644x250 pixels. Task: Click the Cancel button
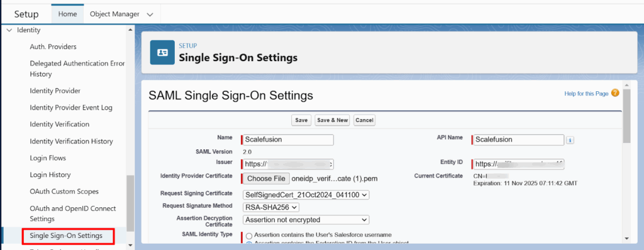[364, 120]
